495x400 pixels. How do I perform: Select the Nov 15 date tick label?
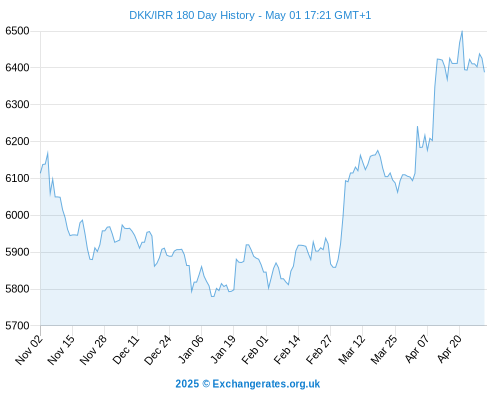(62, 349)
